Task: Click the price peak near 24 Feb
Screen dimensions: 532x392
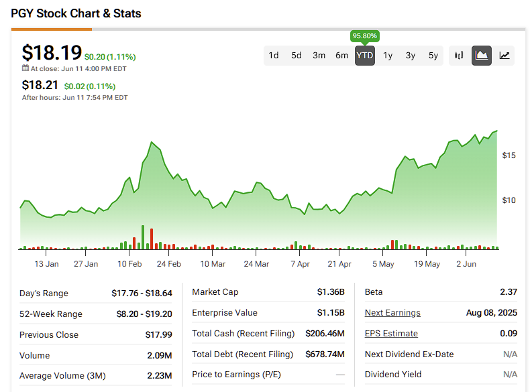Action: click(152, 143)
